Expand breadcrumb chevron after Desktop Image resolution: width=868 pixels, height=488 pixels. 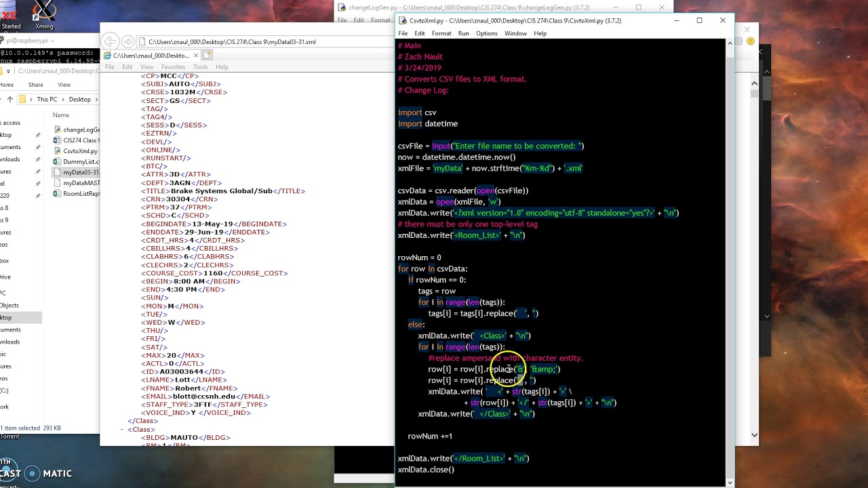point(96,100)
